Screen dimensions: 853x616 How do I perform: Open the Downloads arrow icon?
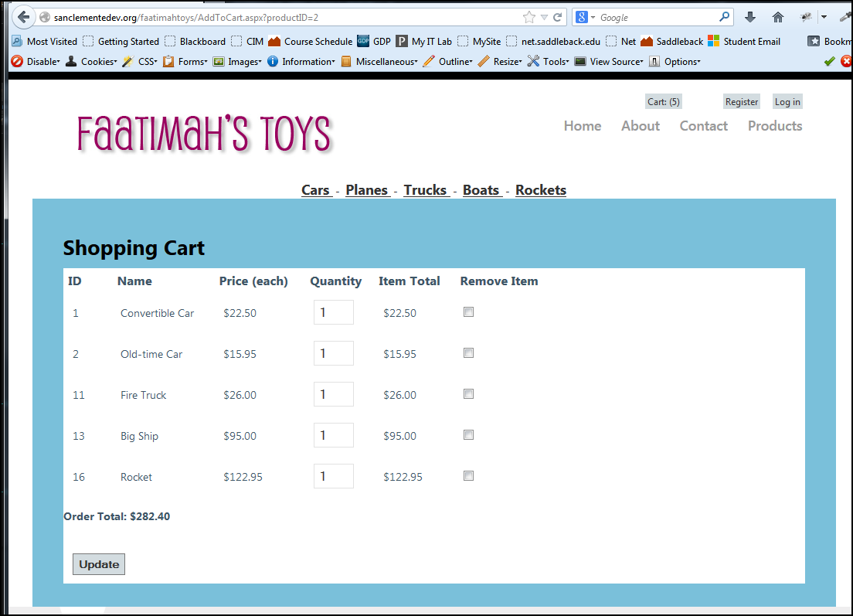[x=749, y=17]
